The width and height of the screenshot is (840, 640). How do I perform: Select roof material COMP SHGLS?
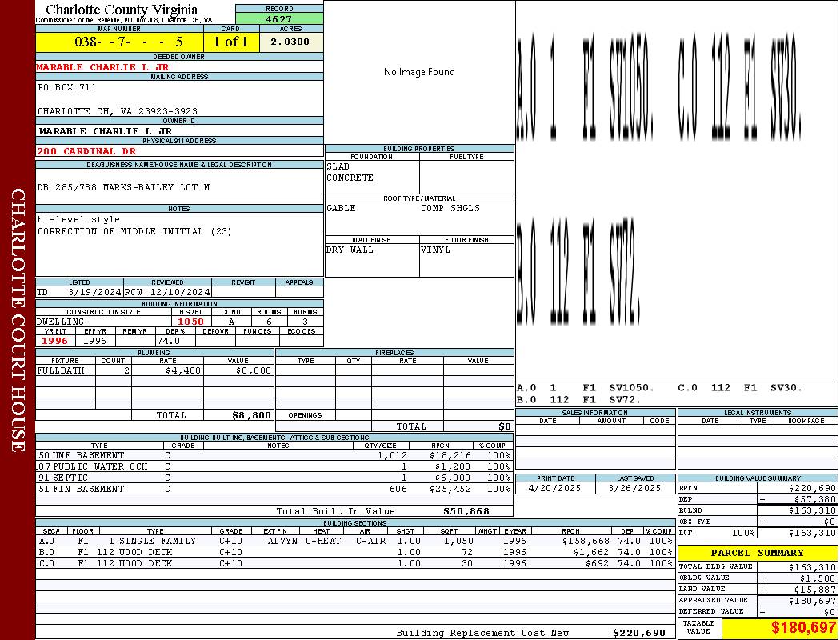click(x=450, y=208)
